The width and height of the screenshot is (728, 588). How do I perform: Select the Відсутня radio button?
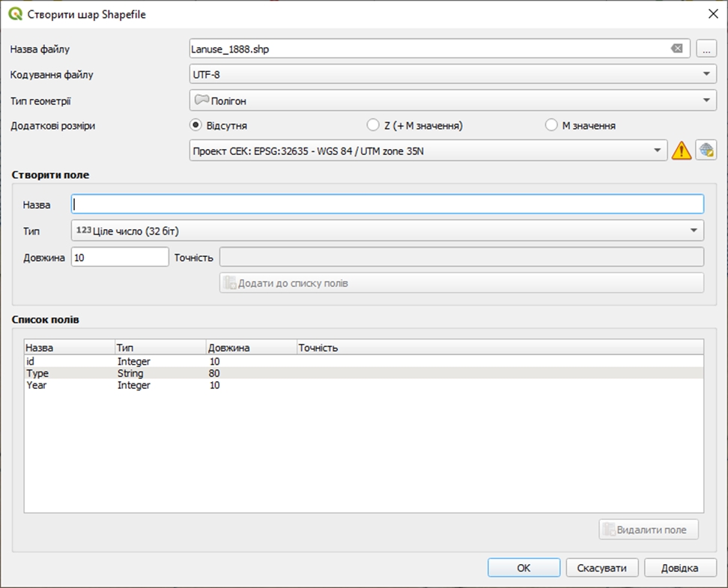(196, 126)
